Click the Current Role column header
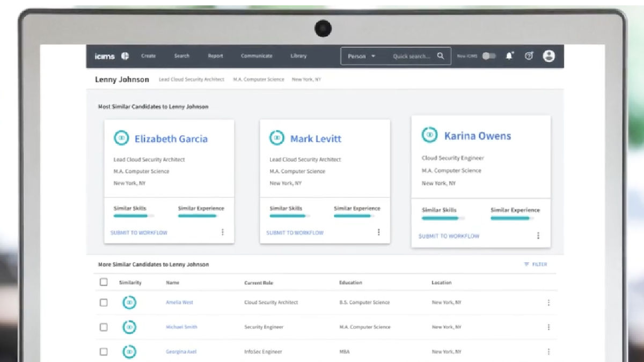Viewport: 644px width, 362px height. coord(259,283)
